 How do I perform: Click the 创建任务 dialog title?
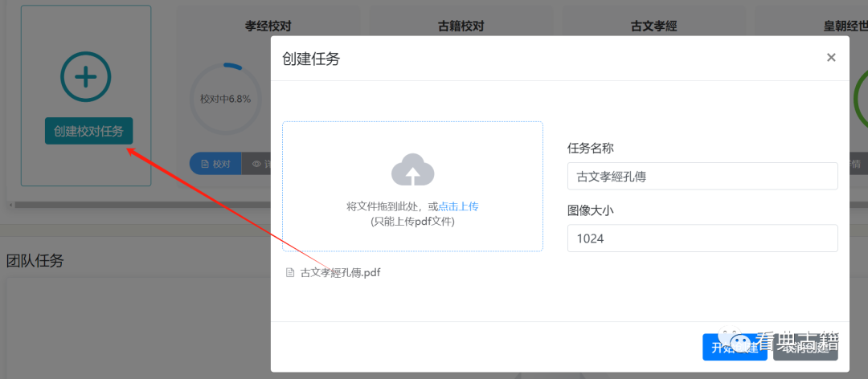(311, 59)
